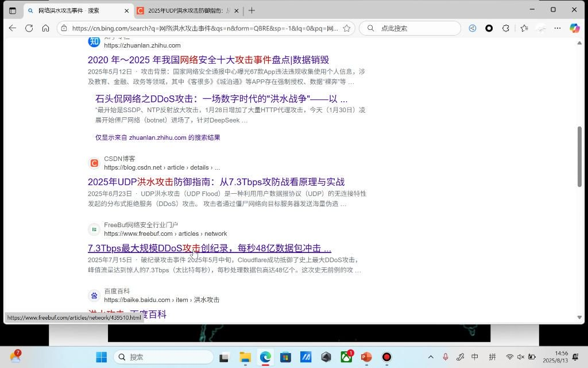Open the red record button app
This screenshot has height=368, width=588.
coord(386,357)
